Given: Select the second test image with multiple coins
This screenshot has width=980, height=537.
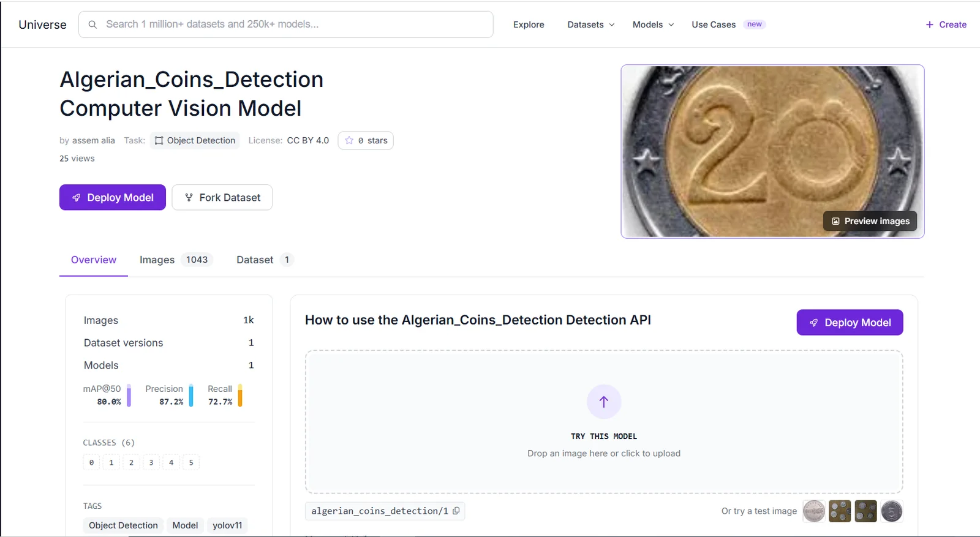Looking at the screenshot, I should (x=840, y=511).
